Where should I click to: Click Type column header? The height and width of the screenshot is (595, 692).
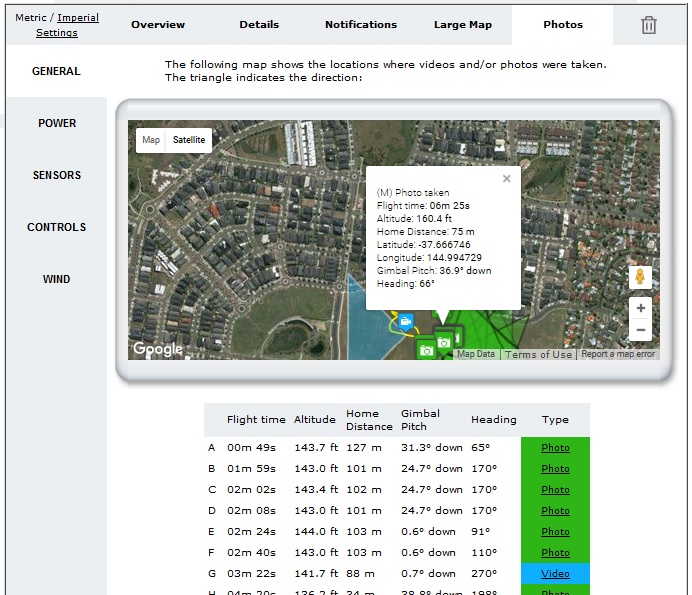[x=555, y=420]
